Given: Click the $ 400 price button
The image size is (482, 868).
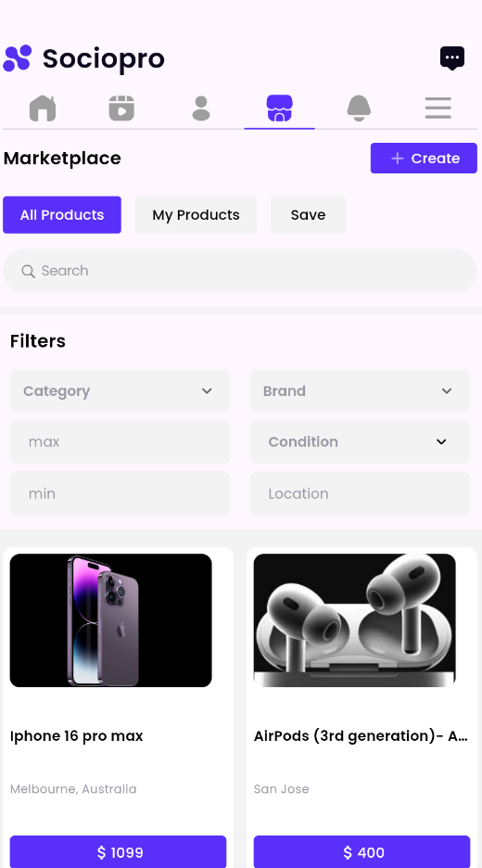Looking at the screenshot, I should click(361, 852).
